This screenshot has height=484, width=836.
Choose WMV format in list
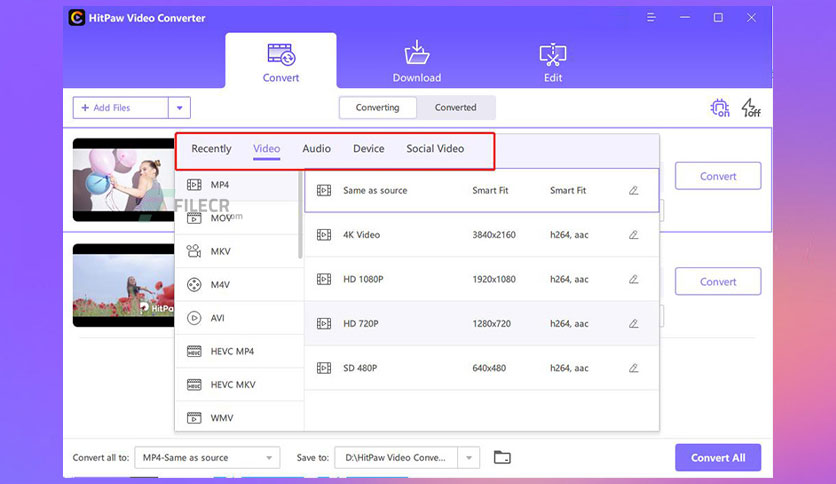click(239, 417)
